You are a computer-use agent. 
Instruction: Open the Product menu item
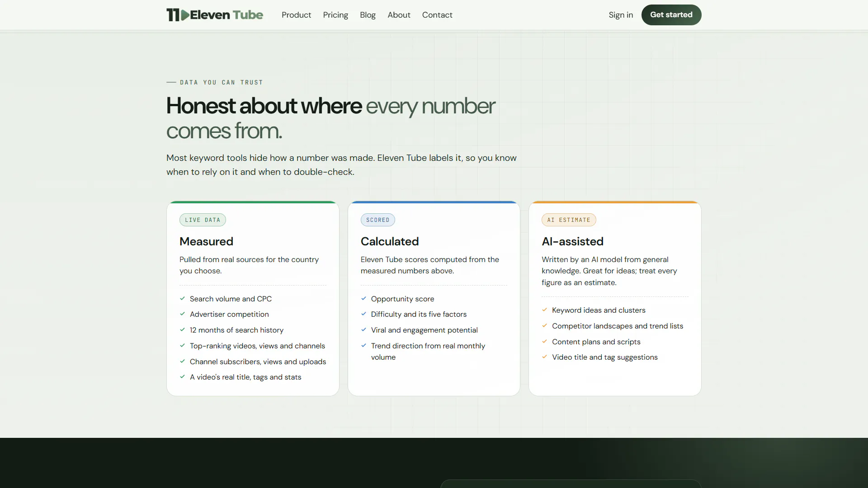(x=296, y=15)
